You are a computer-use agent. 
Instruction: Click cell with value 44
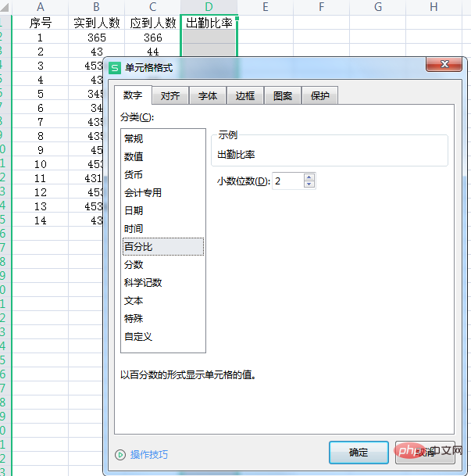pos(152,52)
